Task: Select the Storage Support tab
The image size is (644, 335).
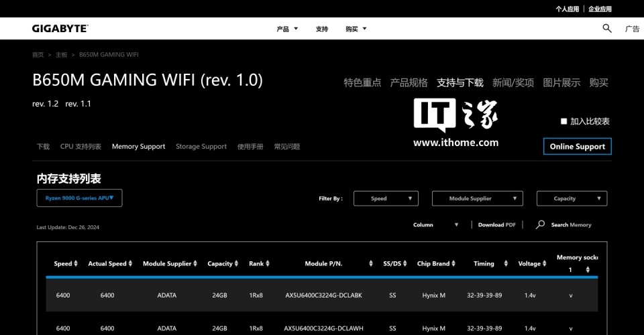Action: pos(201,146)
